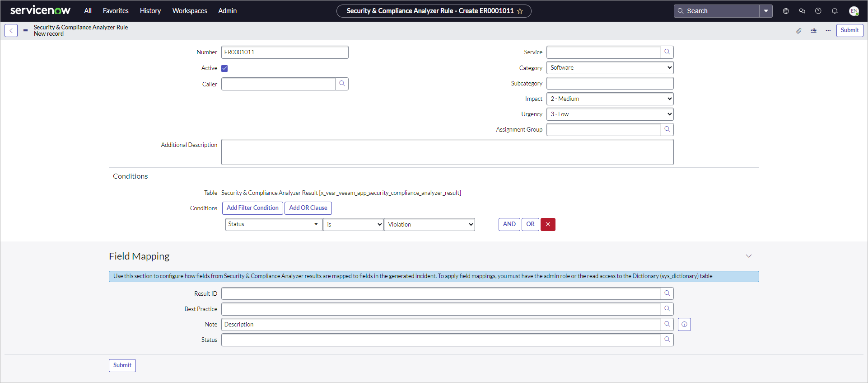The width and height of the screenshot is (868, 383).
Task: Go back using the left chevron button
Action: pos(11,30)
